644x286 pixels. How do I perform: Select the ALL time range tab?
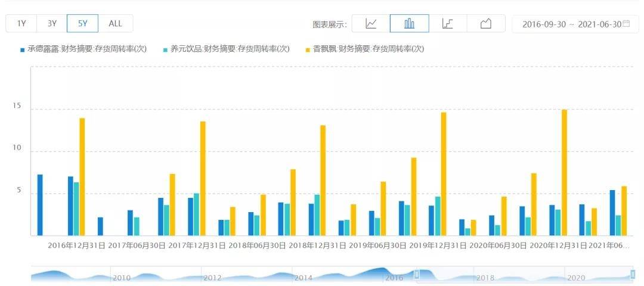[x=116, y=23]
